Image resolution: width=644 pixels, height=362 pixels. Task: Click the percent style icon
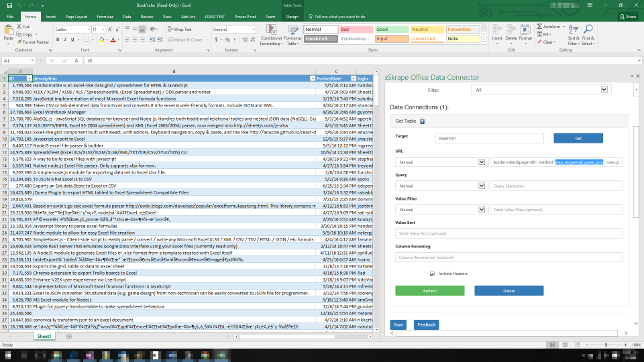click(x=227, y=40)
